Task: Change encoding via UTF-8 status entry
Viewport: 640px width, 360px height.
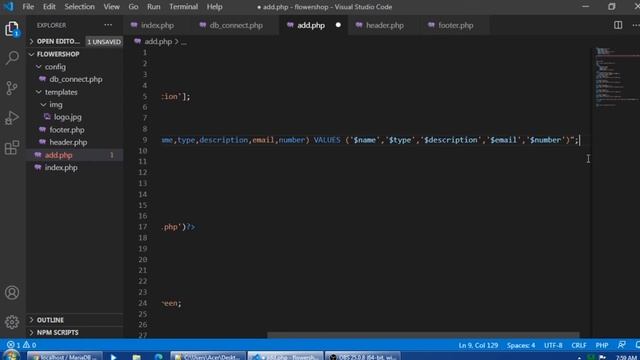Action: [x=553, y=345]
